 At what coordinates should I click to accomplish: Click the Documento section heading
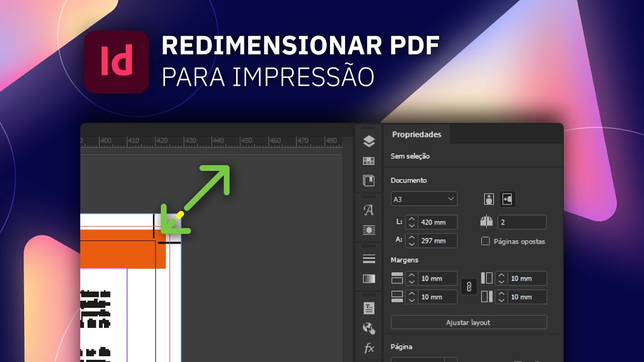click(409, 180)
